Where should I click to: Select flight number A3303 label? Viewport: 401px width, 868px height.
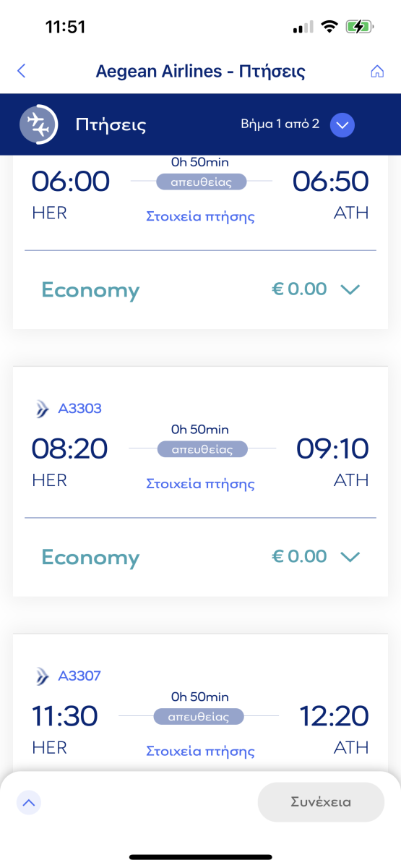[x=79, y=409]
